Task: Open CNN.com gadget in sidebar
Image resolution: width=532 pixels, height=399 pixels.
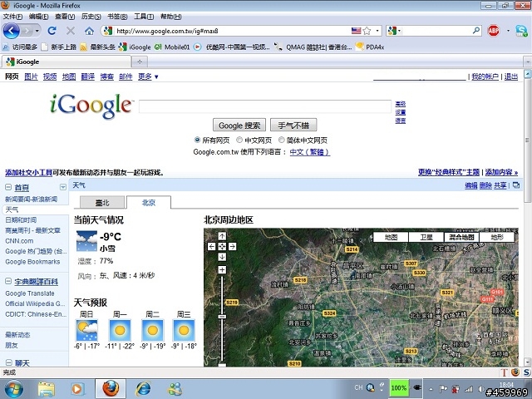Action: point(19,241)
